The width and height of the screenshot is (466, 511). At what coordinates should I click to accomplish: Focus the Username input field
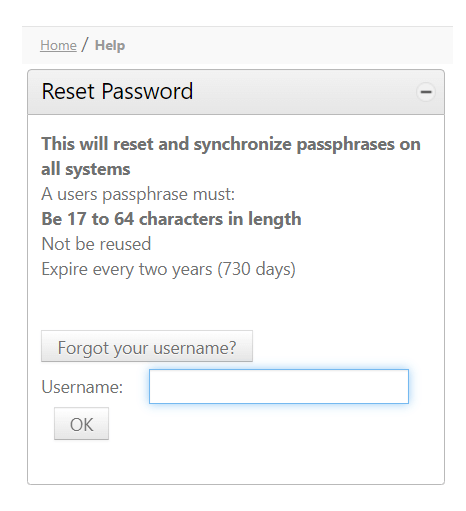click(279, 386)
